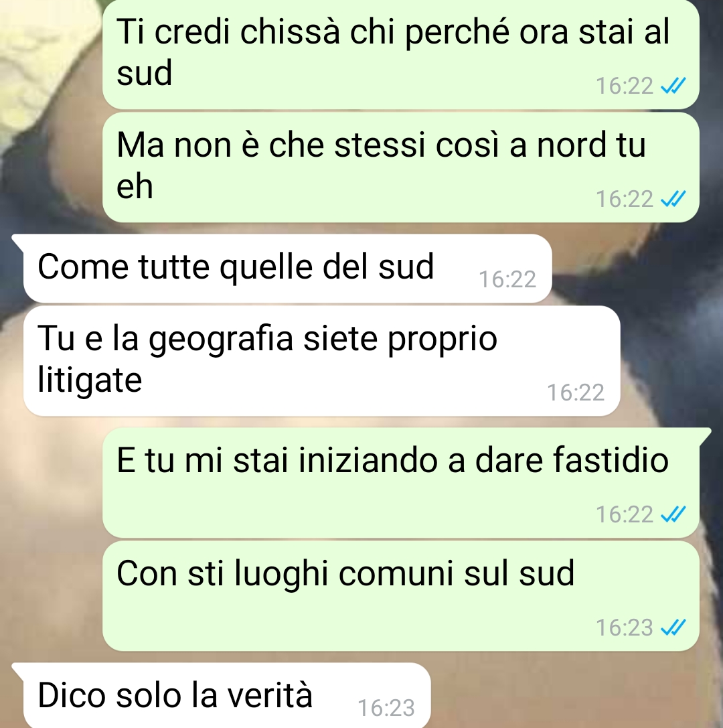This screenshot has height=728, width=723.
Task: Tap the 'Come tutte quelle del sud' message
Action: tap(287, 269)
